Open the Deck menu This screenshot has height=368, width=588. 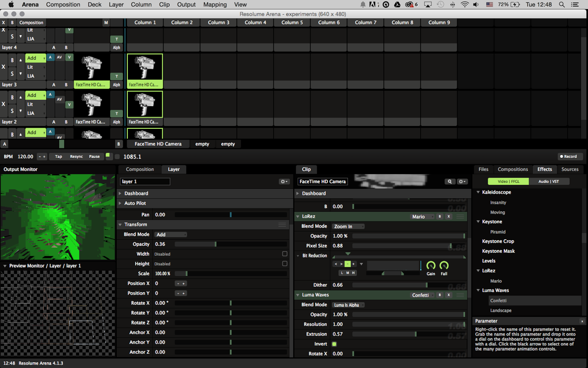(x=94, y=4)
